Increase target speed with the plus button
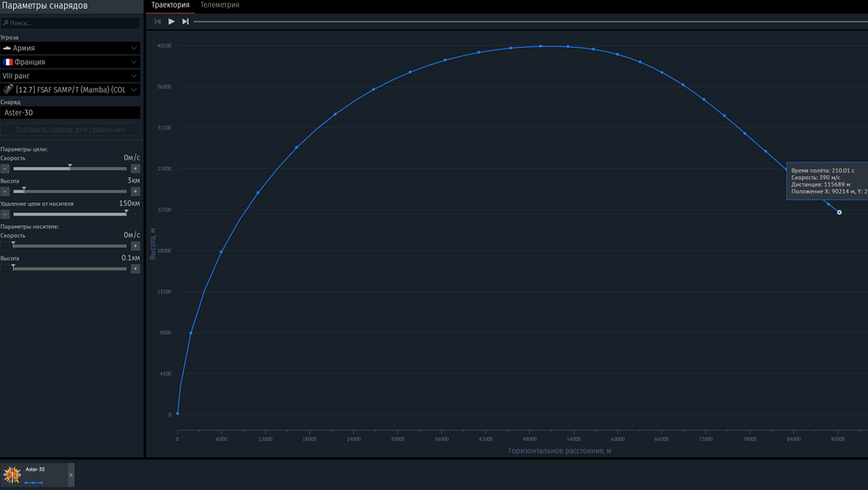This screenshot has width=868, height=490. [x=135, y=169]
